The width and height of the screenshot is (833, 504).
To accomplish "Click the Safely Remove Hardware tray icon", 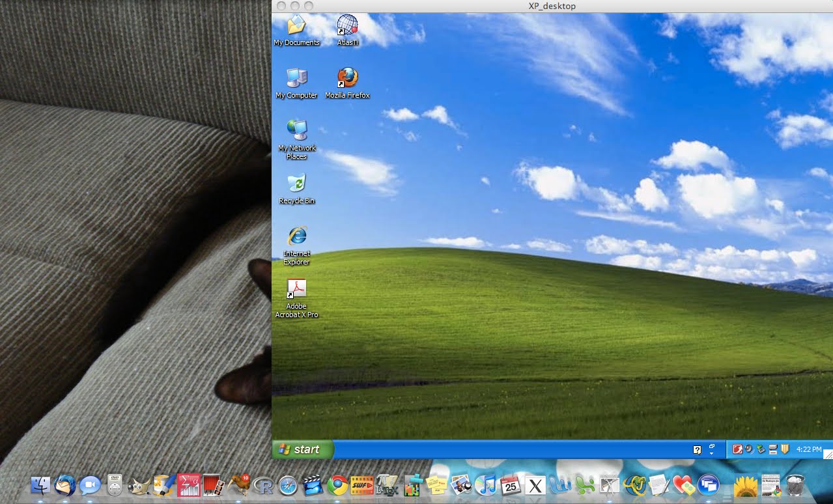I will point(761,449).
